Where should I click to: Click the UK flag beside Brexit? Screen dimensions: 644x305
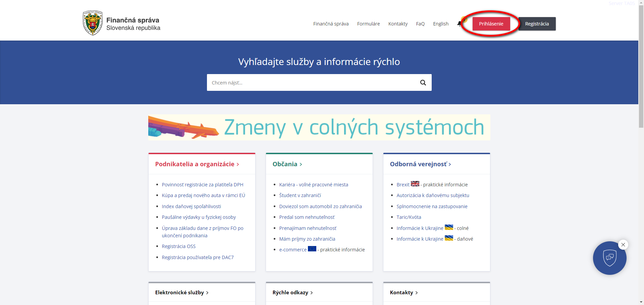(x=415, y=184)
